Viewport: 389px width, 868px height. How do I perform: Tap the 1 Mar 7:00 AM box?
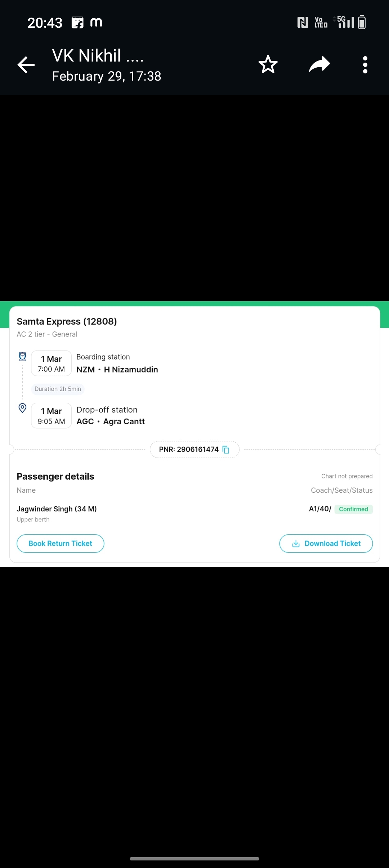(x=52, y=363)
